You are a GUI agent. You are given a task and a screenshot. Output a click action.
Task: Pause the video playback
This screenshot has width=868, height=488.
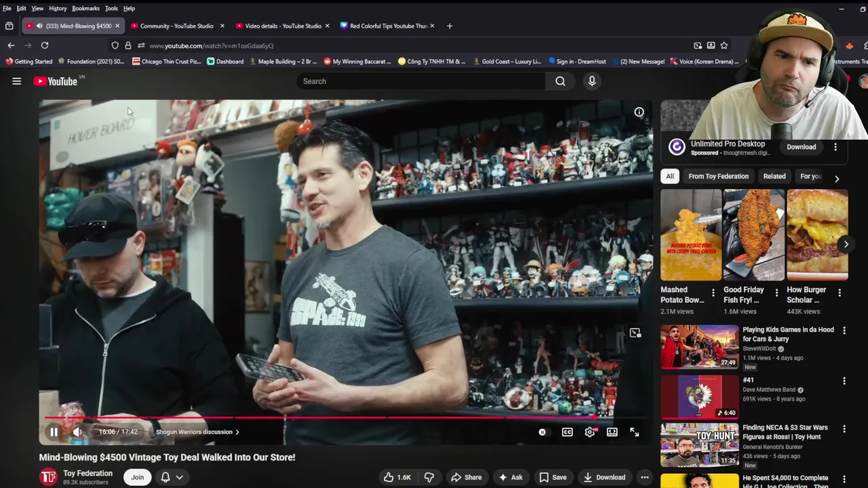pyautogui.click(x=54, y=432)
